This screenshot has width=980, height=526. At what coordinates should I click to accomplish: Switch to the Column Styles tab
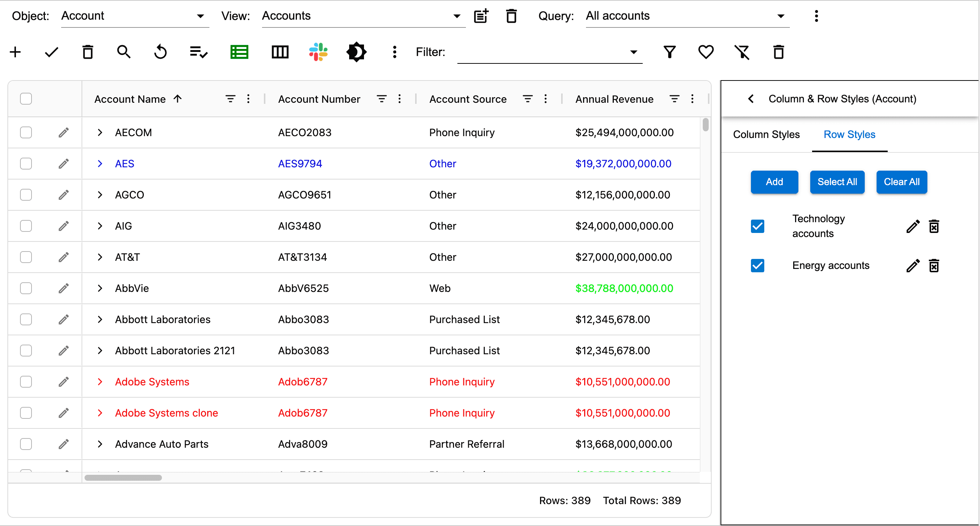coord(766,134)
